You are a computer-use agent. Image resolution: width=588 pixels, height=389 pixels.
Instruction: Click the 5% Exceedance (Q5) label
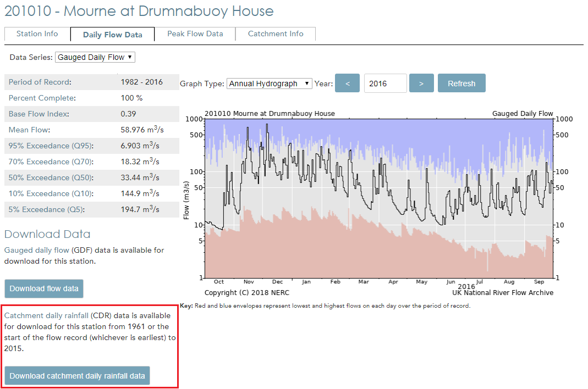coord(47,209)
